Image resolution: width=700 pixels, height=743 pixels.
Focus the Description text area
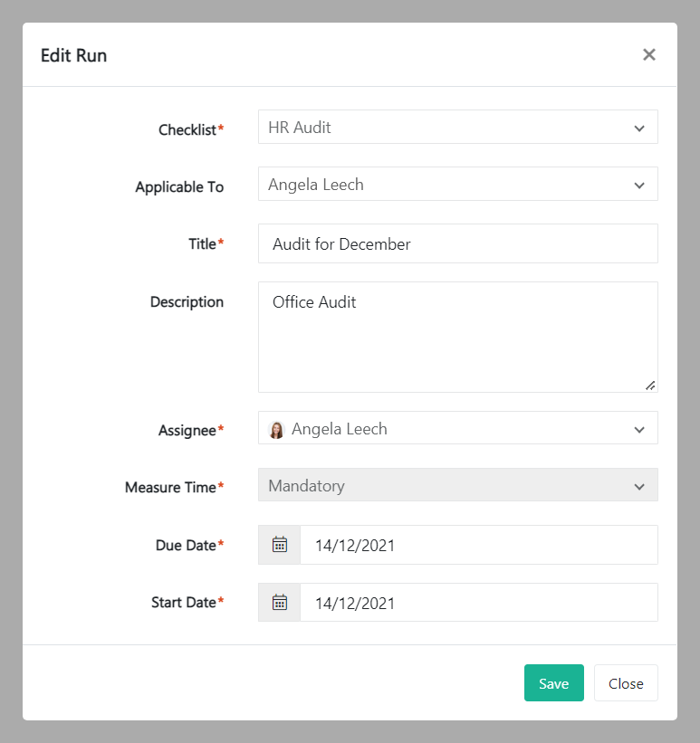457,337
